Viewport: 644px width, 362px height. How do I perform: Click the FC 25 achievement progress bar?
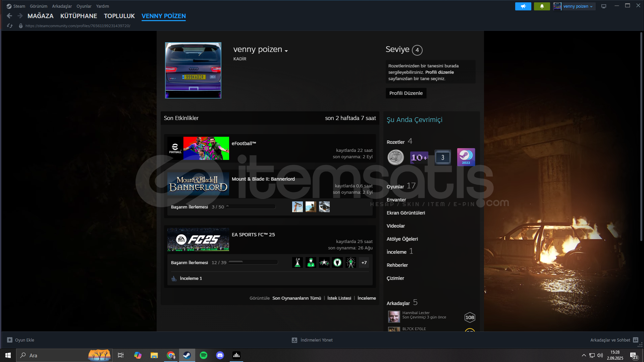[253, 262]
